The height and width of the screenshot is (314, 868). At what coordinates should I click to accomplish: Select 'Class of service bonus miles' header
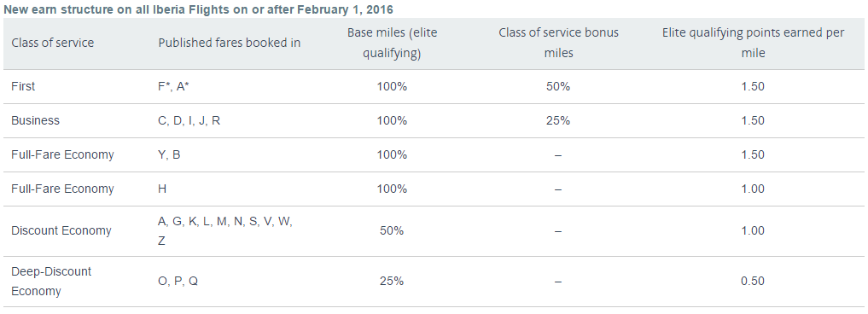[558, 44]
